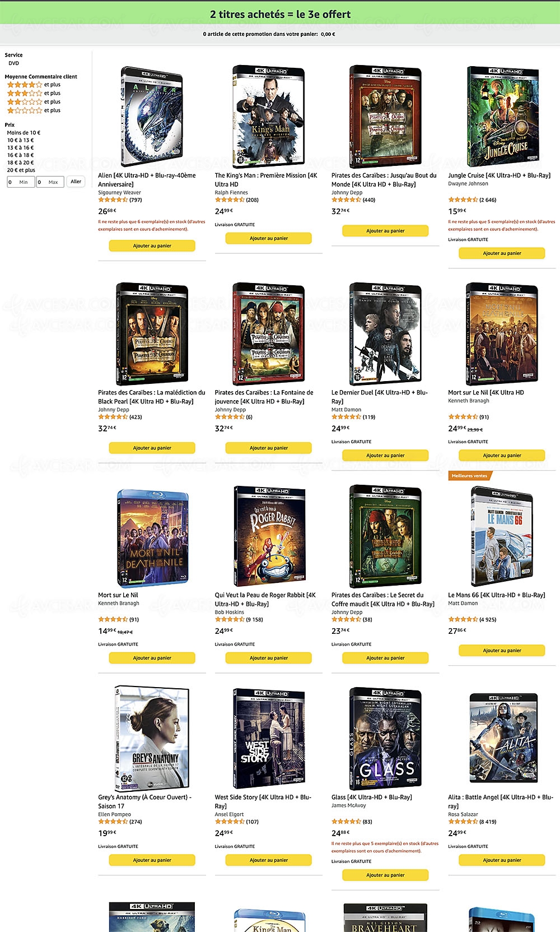
Task: Open Le Mans 66 cover image
Action: [x=502, y=536]
